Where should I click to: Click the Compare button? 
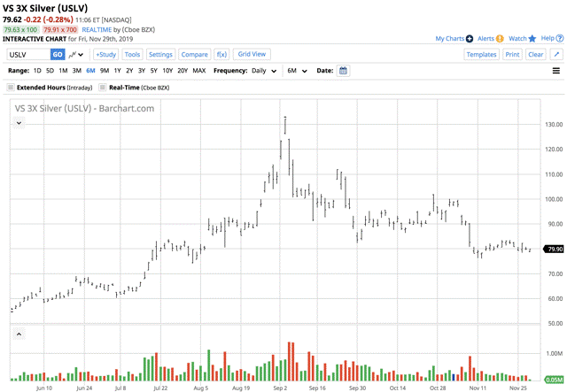[195, 55]
